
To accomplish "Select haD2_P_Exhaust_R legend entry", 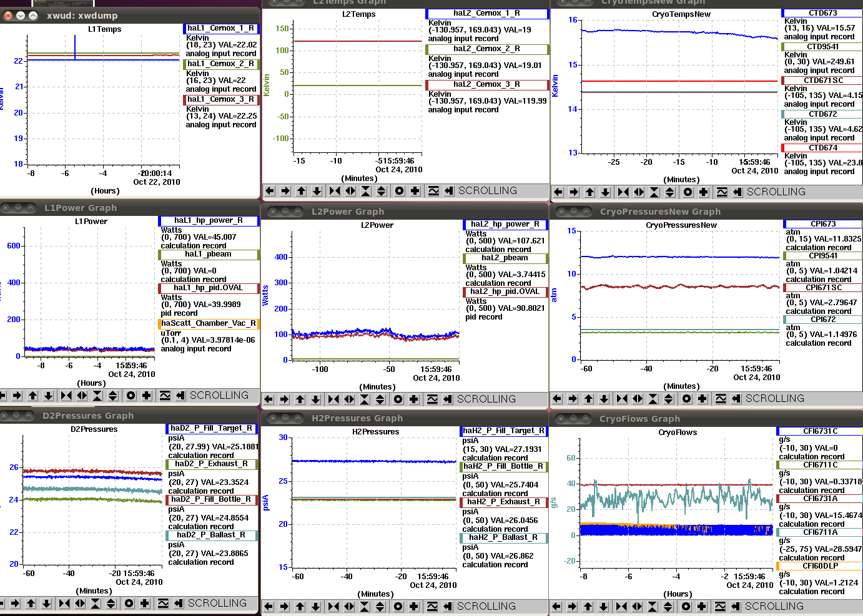I will coord(212,464).
